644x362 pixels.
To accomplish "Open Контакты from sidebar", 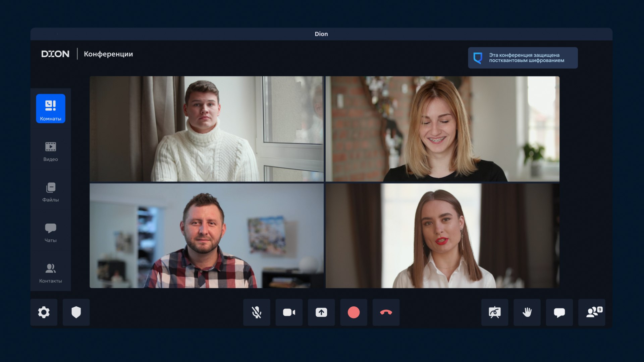I will click(50, 273).
